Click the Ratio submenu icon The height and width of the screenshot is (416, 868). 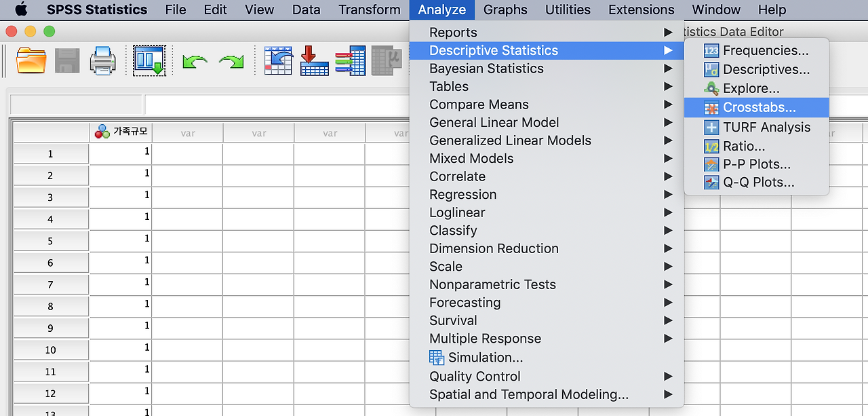[711, 146]
